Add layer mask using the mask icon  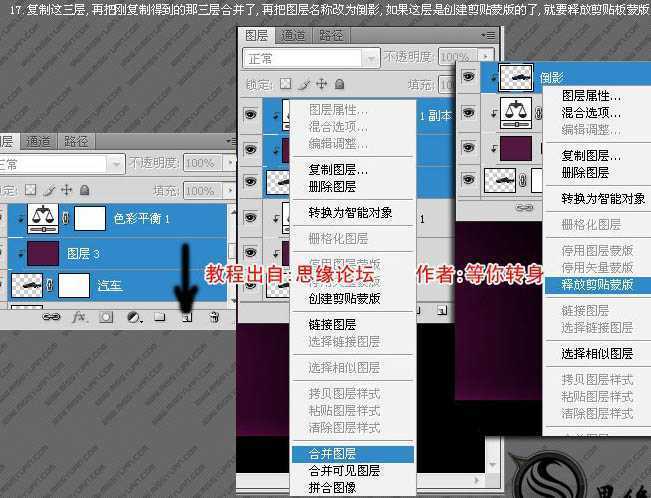[105, 318]
